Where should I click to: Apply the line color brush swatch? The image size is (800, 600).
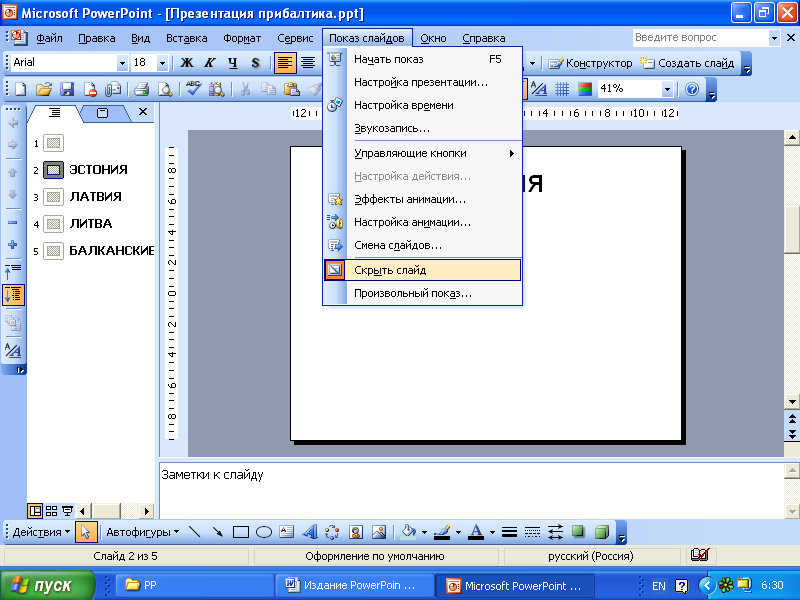442,532
